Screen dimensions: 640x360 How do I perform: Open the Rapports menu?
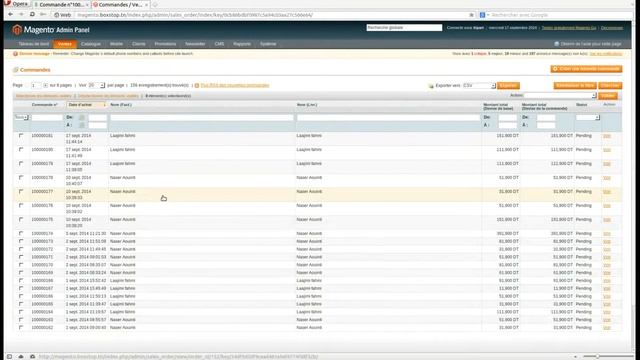(x=242, y=44)
